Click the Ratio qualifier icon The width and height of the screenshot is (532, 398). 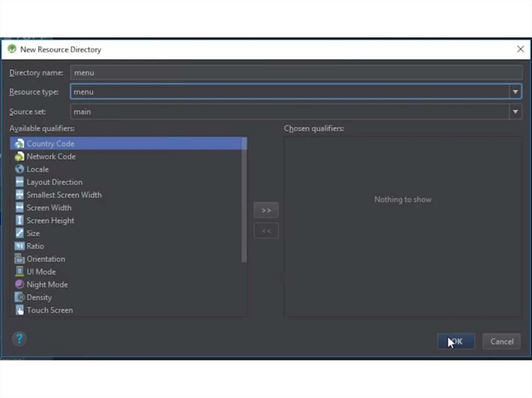[x=19, y=246]
